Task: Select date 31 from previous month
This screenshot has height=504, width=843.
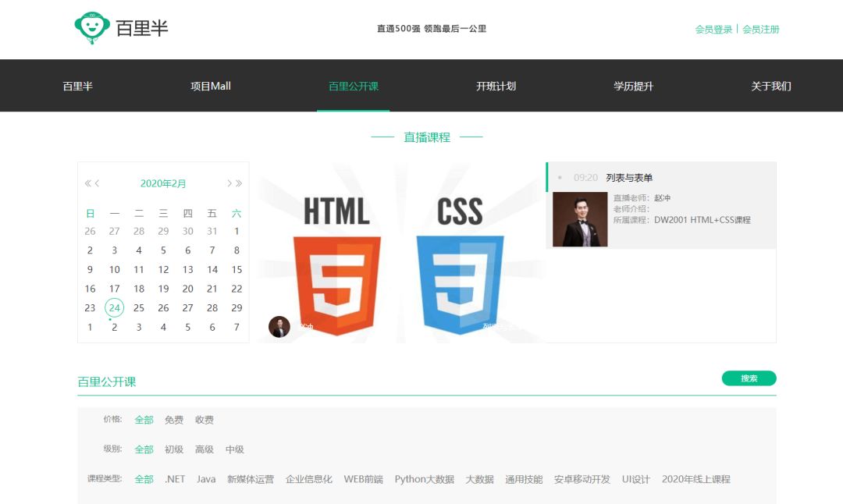Action: (x=212, y=231)
